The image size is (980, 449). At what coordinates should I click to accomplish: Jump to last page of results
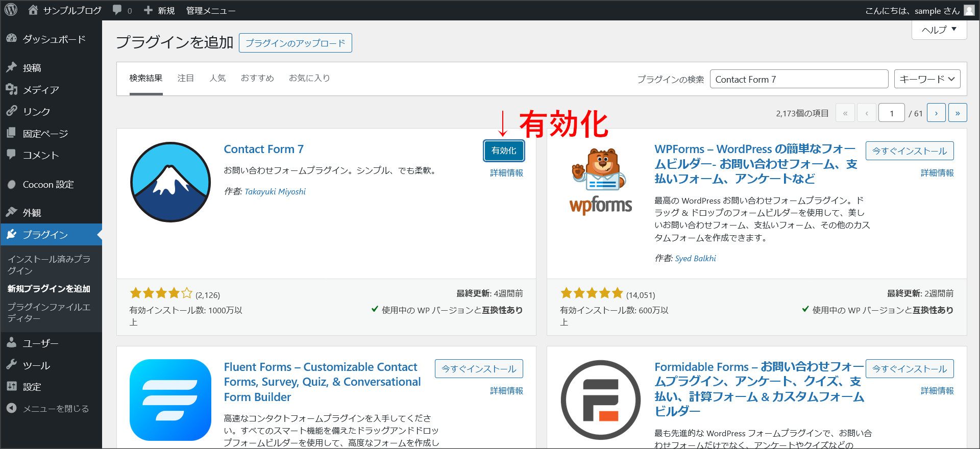[958, 113]
